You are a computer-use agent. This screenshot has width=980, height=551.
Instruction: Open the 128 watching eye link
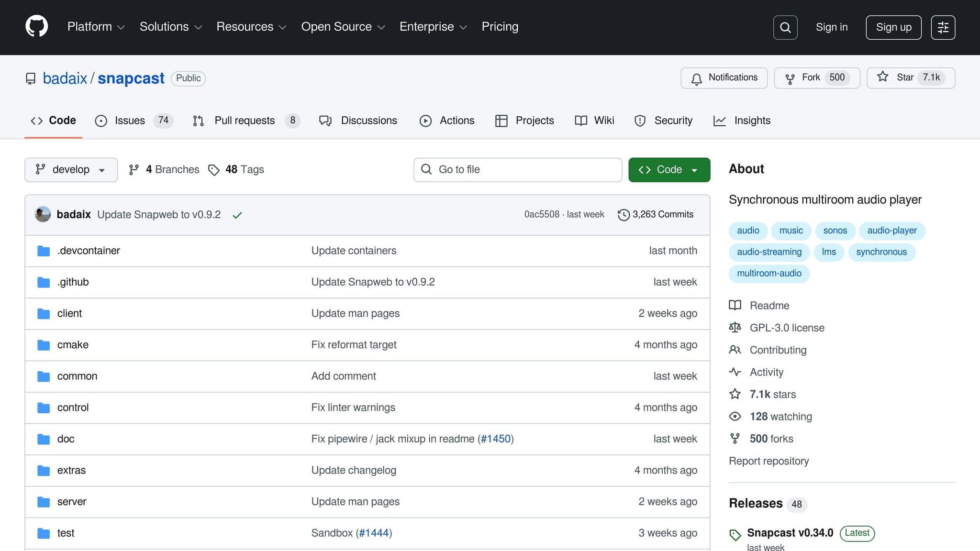click(x=780, y=417)
